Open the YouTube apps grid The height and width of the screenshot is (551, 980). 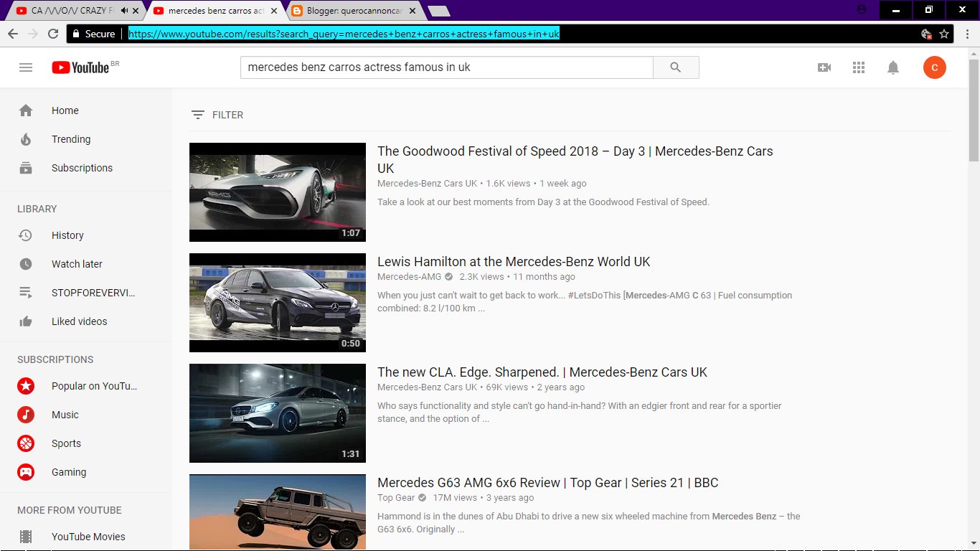pos(859,67)
